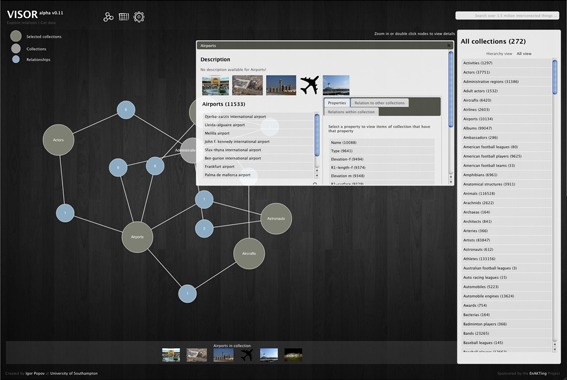
Task: Click the popup main vertical scrollbar
Action: coord(451,89)
